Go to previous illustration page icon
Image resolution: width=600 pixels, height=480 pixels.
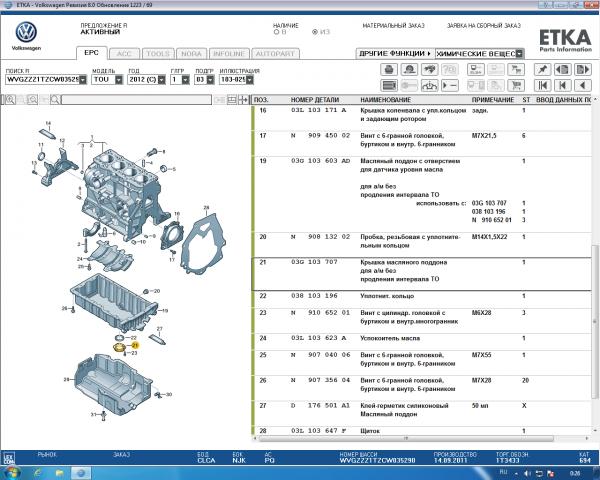tap(562, 70)
